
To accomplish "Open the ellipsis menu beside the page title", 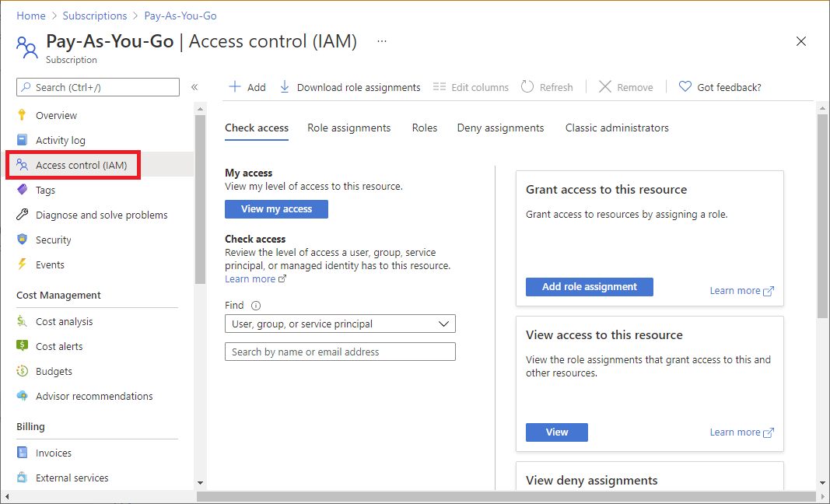I will [x=381, y=41].
